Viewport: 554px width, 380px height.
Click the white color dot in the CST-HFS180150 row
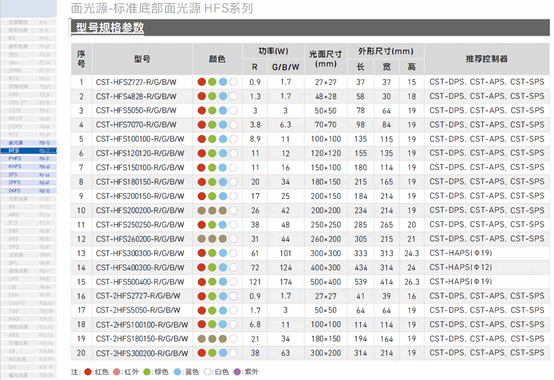233,182
